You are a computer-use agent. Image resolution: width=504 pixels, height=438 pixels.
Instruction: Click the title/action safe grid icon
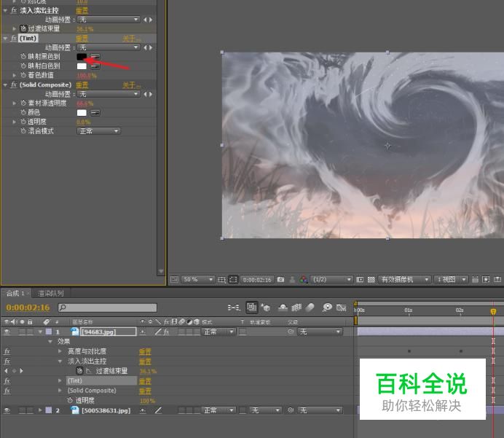tap(222, 280)
